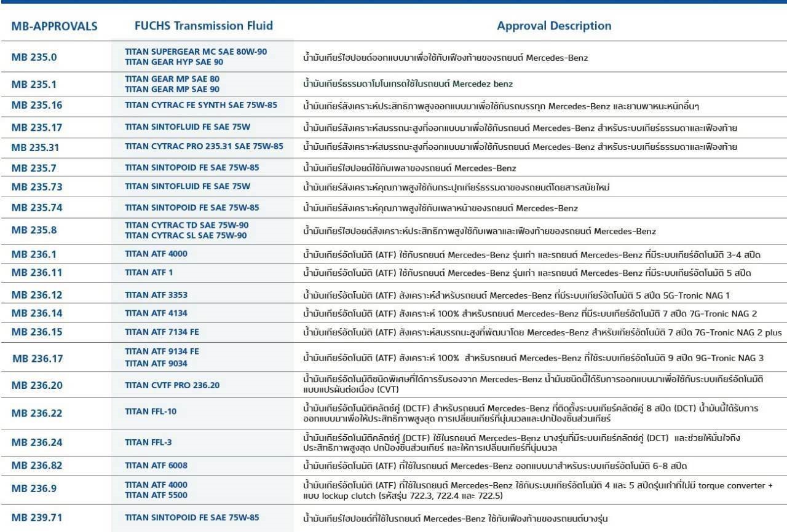The image size is (787, 532).
Task: Select TITAN SUPERGEAR MC SAE 80W-90
Action: (196, 52)
